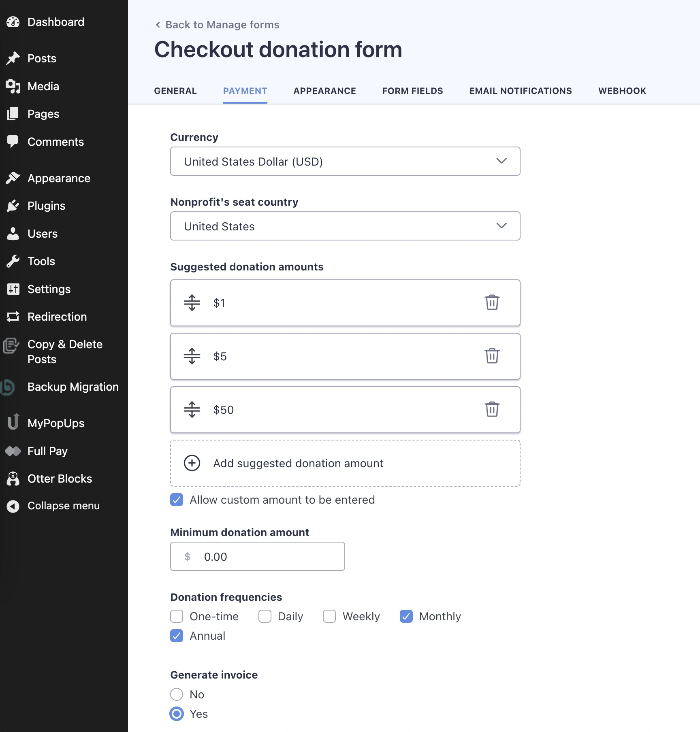The width and height of the screenshot is (700, 732).
Task: Open MyPopUps in admin menu
Action: coord(56,423)
